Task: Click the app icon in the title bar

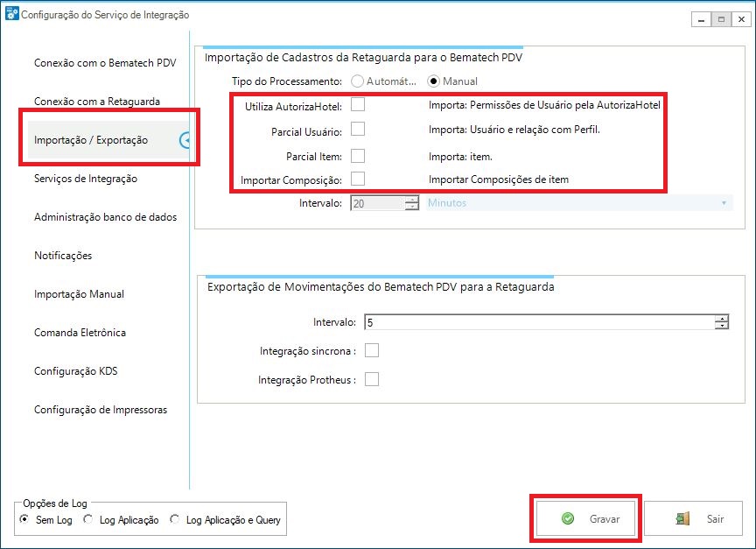Action: click(12, 13)
